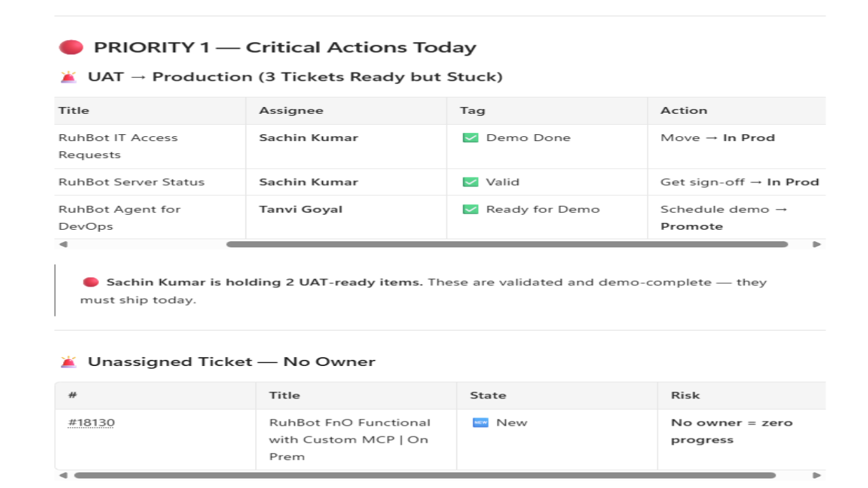Click the blue NEW badge icon in State column
Viewport: 868px width, 488px height.
pyautogui.click(x=480, y=422)
